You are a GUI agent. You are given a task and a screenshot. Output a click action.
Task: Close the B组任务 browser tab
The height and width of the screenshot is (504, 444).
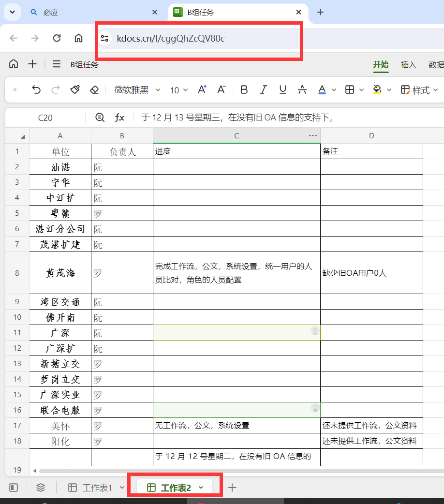[x=299, y=12]
